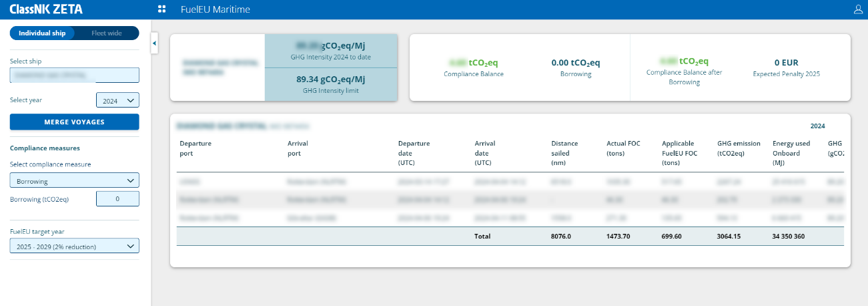Collapse the left sidebar panel arrow
The image size is (868, 306).
point(155,43)
